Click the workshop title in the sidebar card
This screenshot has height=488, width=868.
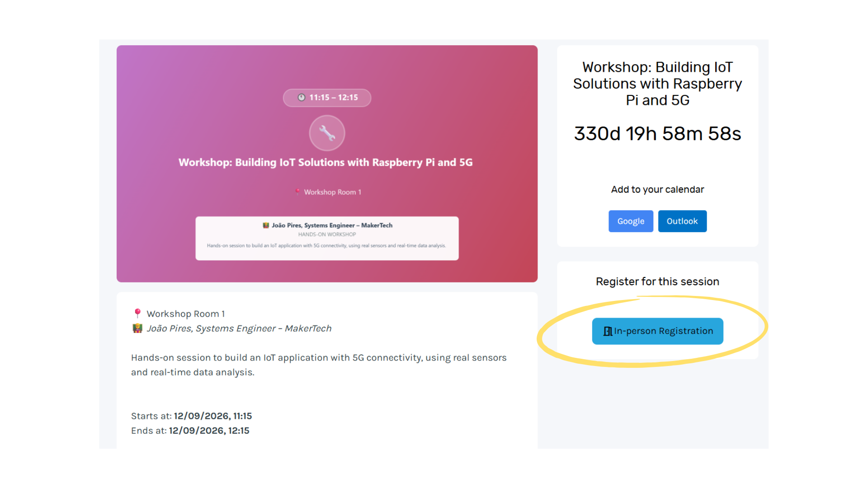(657, 84)
